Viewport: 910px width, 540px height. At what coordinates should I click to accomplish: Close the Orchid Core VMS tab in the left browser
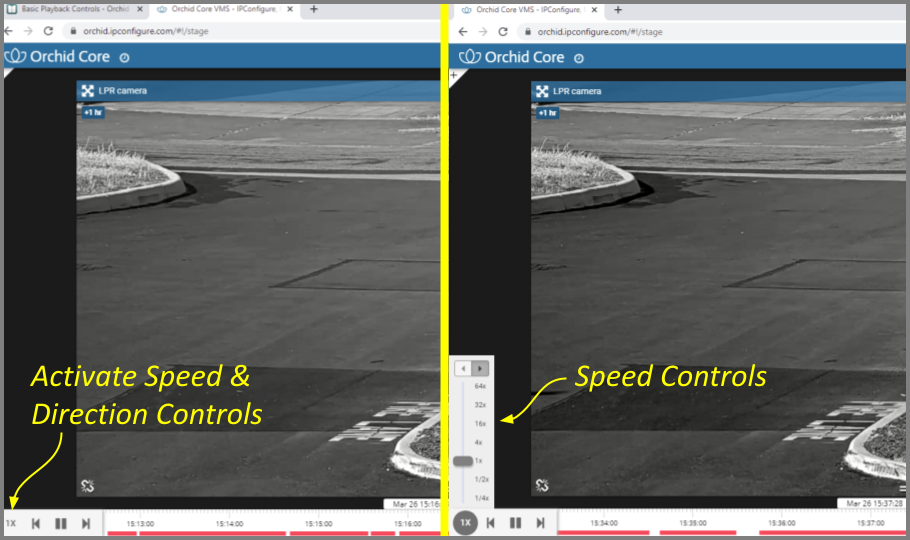(290, 9)
